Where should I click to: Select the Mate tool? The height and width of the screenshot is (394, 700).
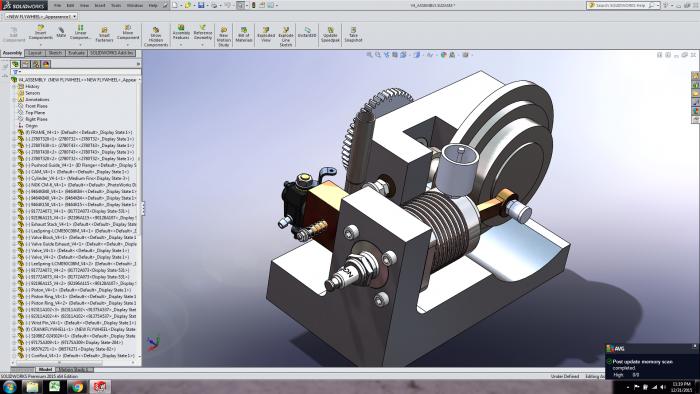(61, 32)
